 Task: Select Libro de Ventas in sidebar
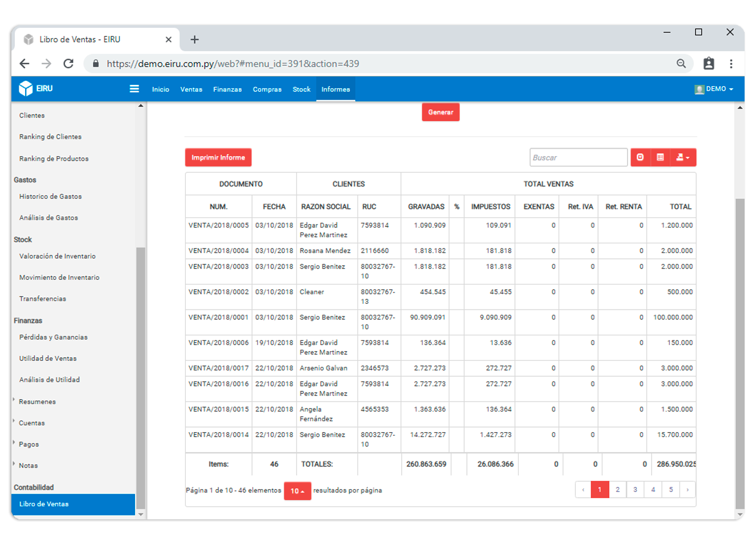pyautogui.click(x=73, y=504)
